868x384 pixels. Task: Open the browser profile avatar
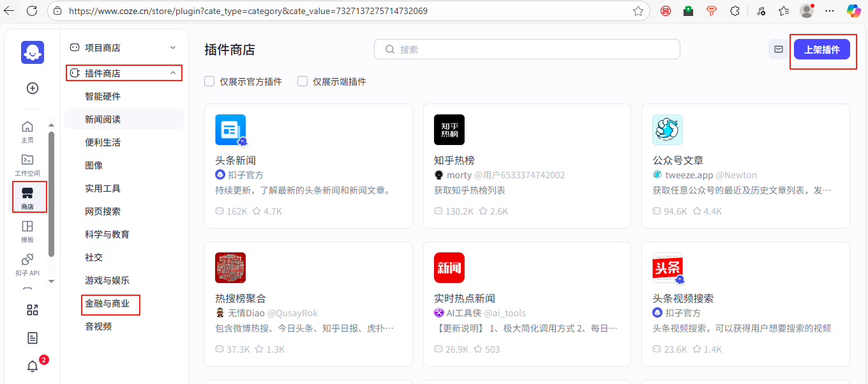point(807,11)
